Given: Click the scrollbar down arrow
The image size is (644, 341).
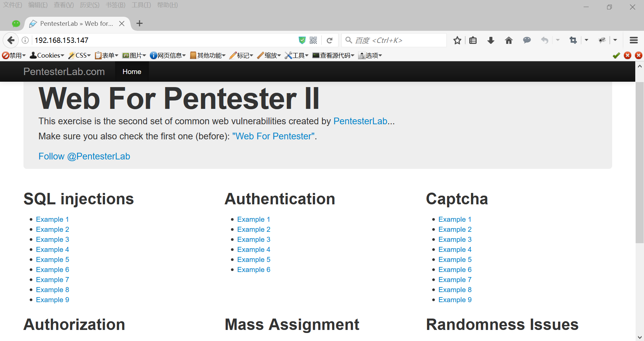Looking at the screenshot, I should 640,337.
